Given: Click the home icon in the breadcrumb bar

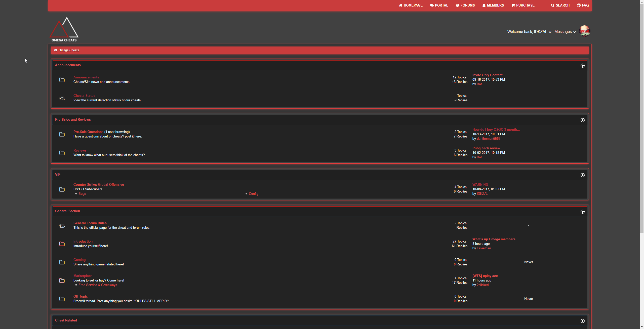Looking at the screenshot, I should pos(55,50).
